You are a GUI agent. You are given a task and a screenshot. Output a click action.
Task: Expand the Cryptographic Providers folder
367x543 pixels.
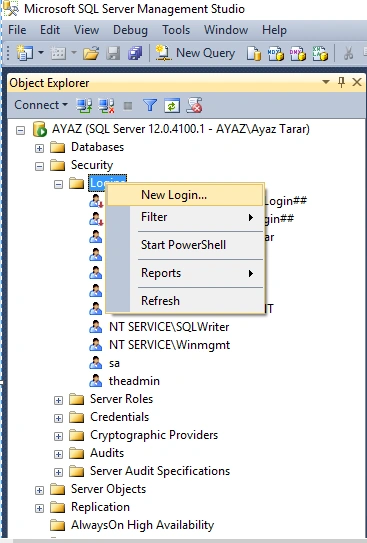[x=59, y=436]
